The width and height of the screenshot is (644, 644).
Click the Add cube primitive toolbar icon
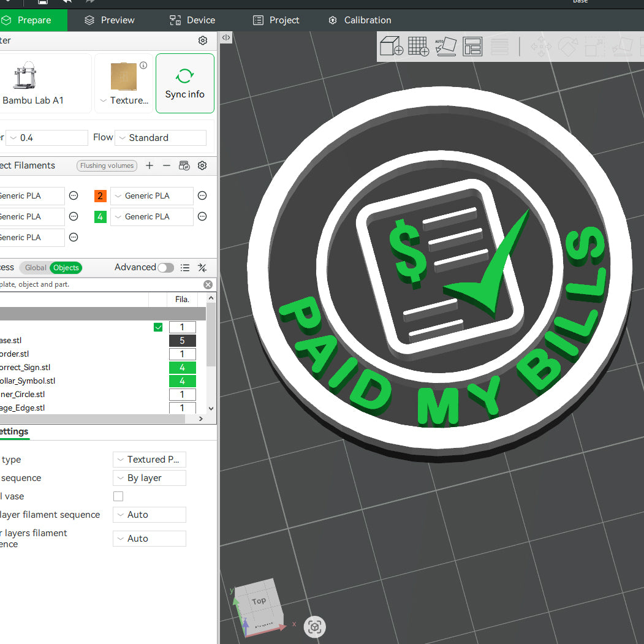tap(391, 47)
